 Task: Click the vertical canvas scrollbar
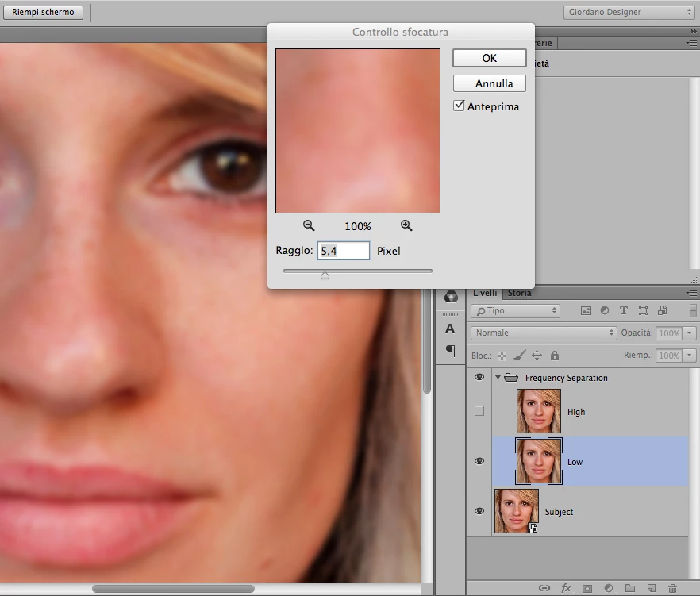[x=426, y=341]
